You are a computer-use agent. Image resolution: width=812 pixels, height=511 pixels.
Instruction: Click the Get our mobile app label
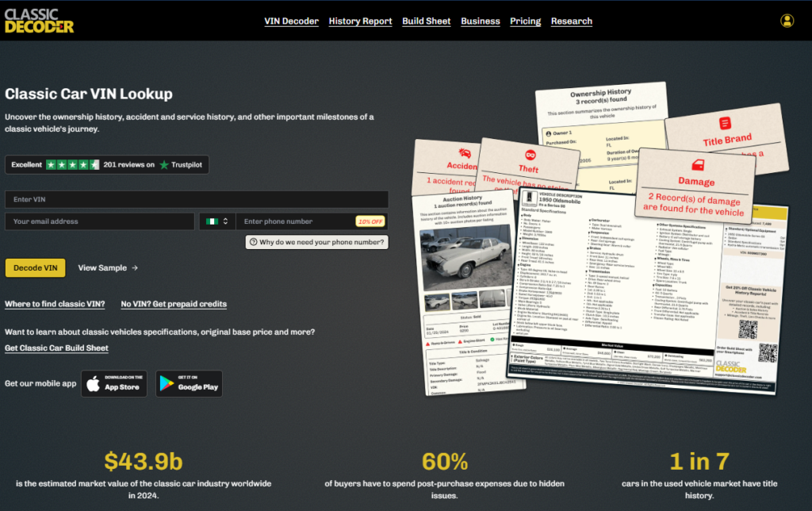40,383
